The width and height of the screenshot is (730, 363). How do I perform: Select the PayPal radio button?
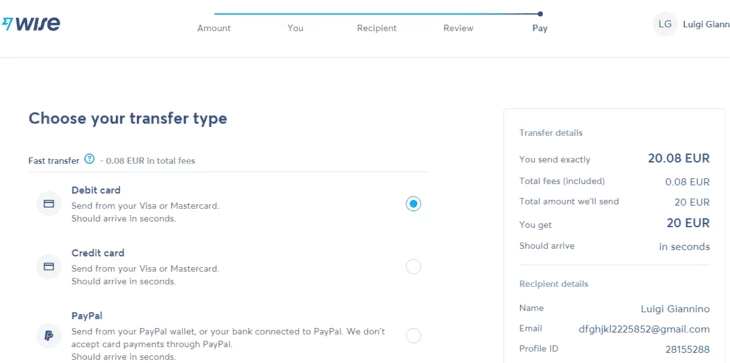tap(413, 336)
